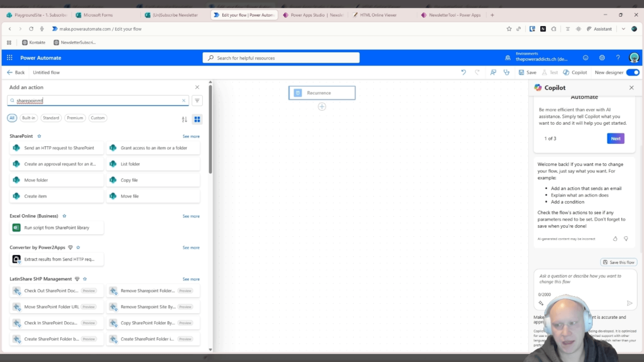Click the Save this flow suggestion
This screenshot has width=644, height=362.
pyautogui.click(x=619, y=262)
